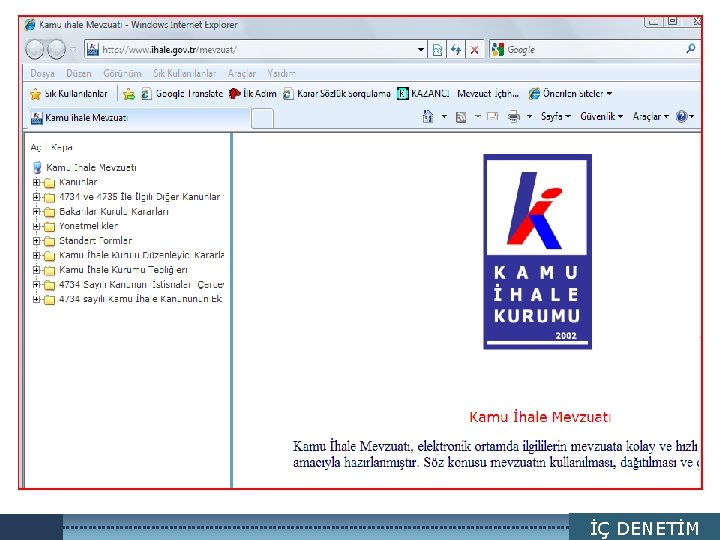Image resolution: width=720 pixels, height=540 pixels.
Task: Click the Kamu İhale Kurumu Tebliğleri folder icon
Action: [49, 270]
